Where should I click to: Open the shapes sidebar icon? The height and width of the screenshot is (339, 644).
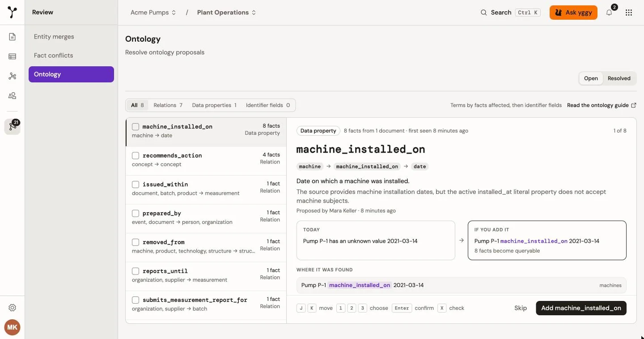13,96
